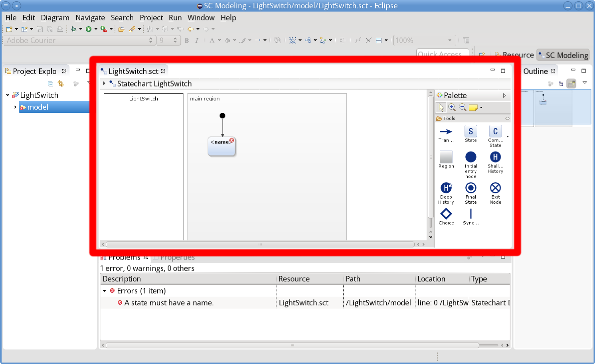Select the Exit Node tool
The image size is (595, 364).
pyautogui.click(x=495, y=193)
